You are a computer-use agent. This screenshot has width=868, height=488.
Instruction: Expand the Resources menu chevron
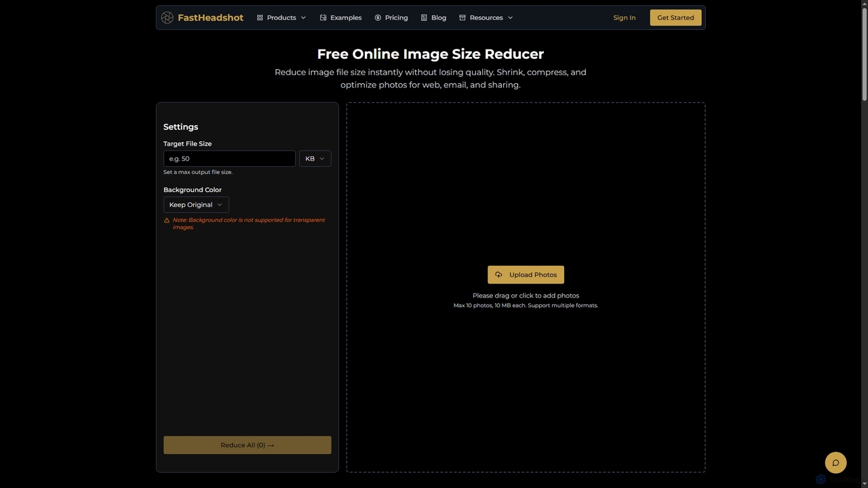click(x=510, y=18)
